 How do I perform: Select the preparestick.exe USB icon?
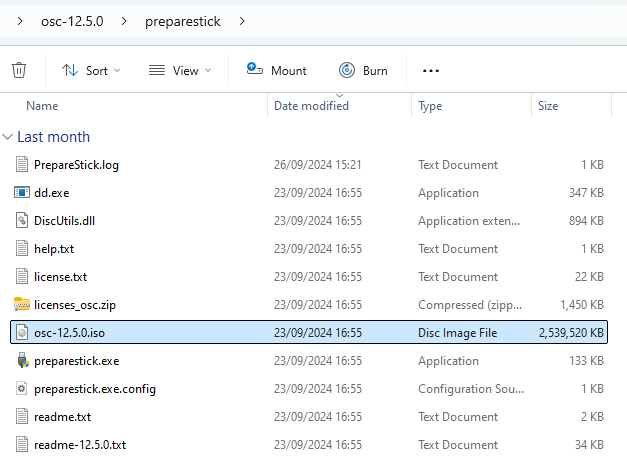pos(23,360)
